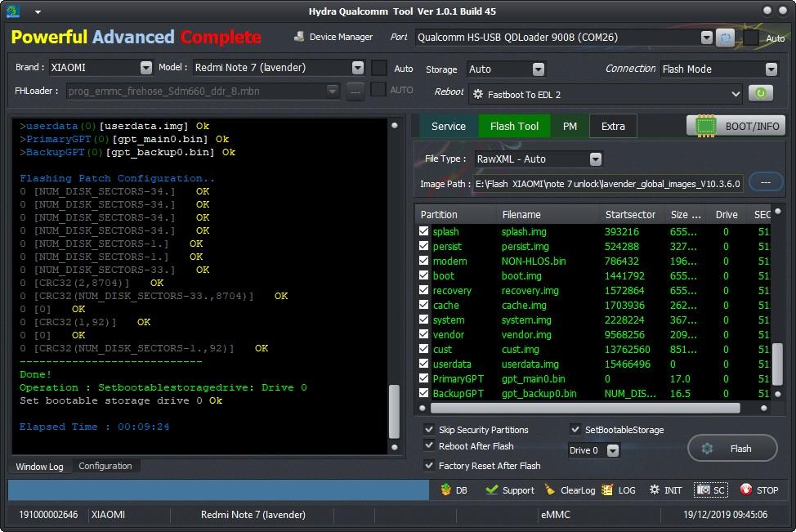
Task: Click the BOOT/INFO button
Action: 736,126
